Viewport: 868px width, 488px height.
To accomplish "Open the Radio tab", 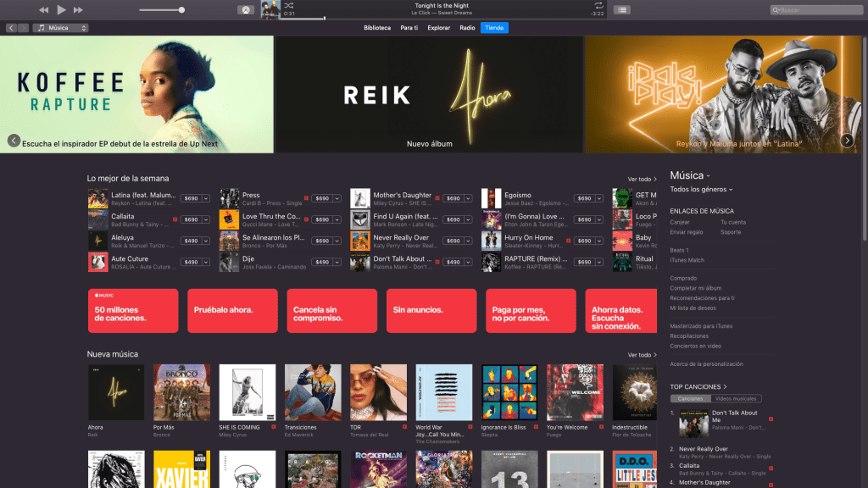I will (467, 28).
